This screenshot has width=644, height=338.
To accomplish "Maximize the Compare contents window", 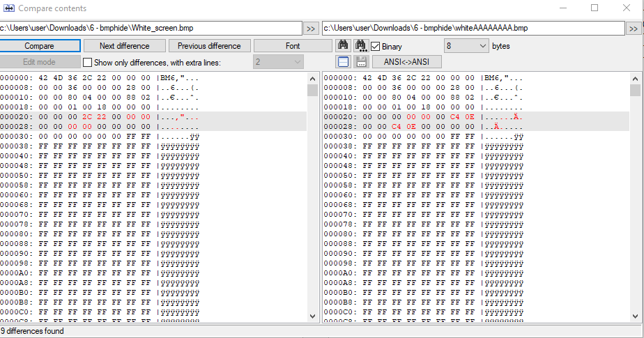I will tap(595, 8).
